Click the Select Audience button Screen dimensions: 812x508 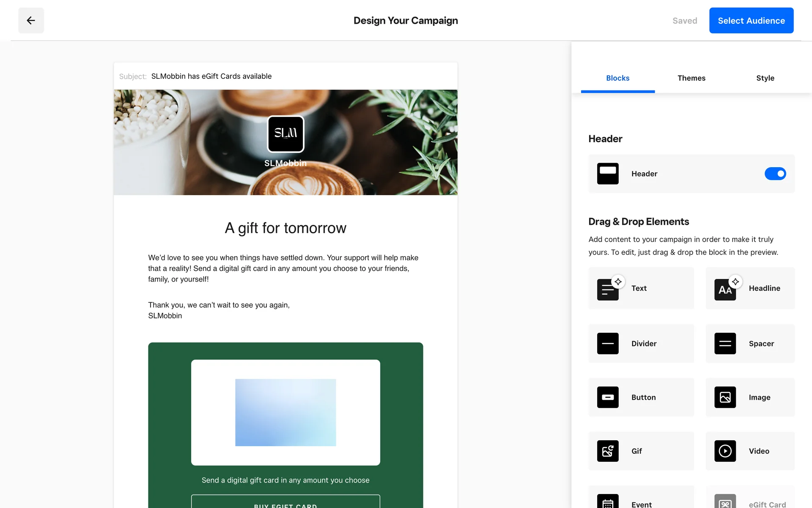click(x=751, y=20)
